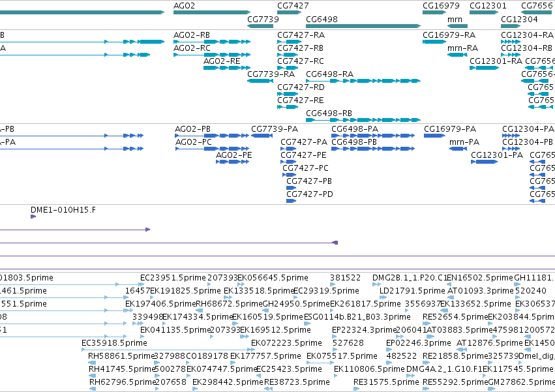Screen dimensions: 555x392
Task: Click the CG12301 gene label
Action: click(x=488, y=6)
